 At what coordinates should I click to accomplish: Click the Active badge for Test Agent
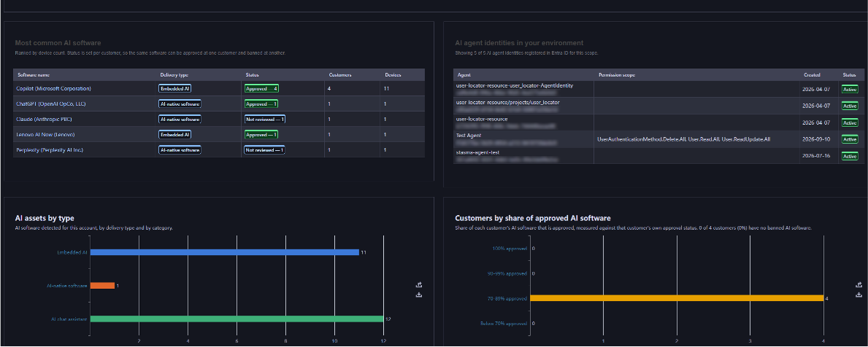(x=850, y=139)
